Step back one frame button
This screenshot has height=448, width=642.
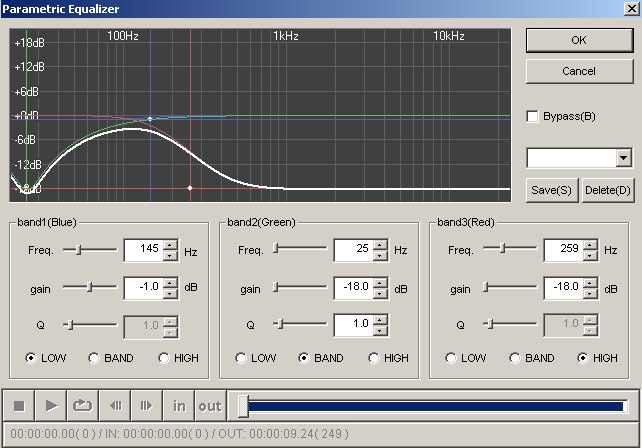pos(115,406)
